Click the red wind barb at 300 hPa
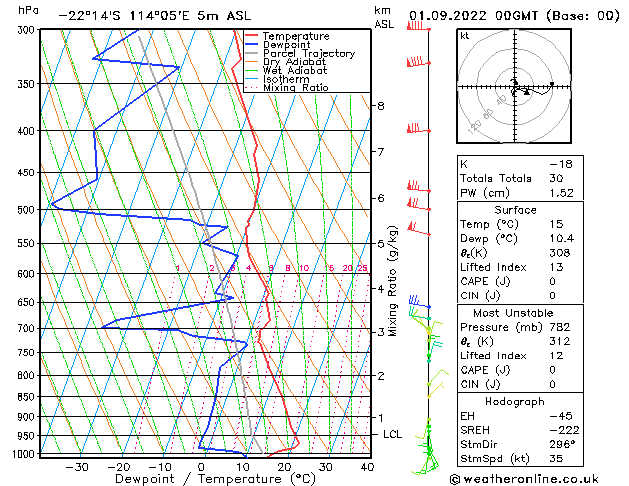This screenshot has height=486, width=629. coord(418,26)
